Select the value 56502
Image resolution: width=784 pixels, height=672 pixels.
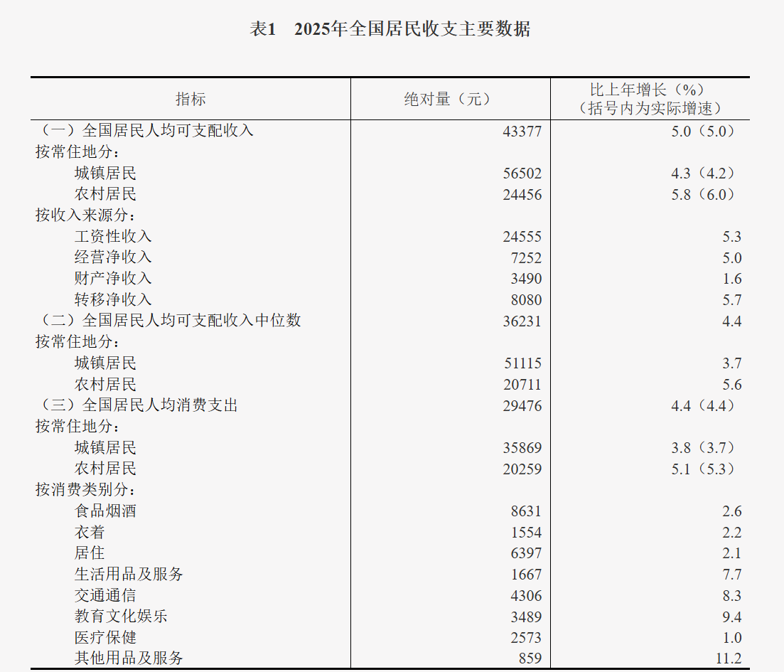pos(522,174)
